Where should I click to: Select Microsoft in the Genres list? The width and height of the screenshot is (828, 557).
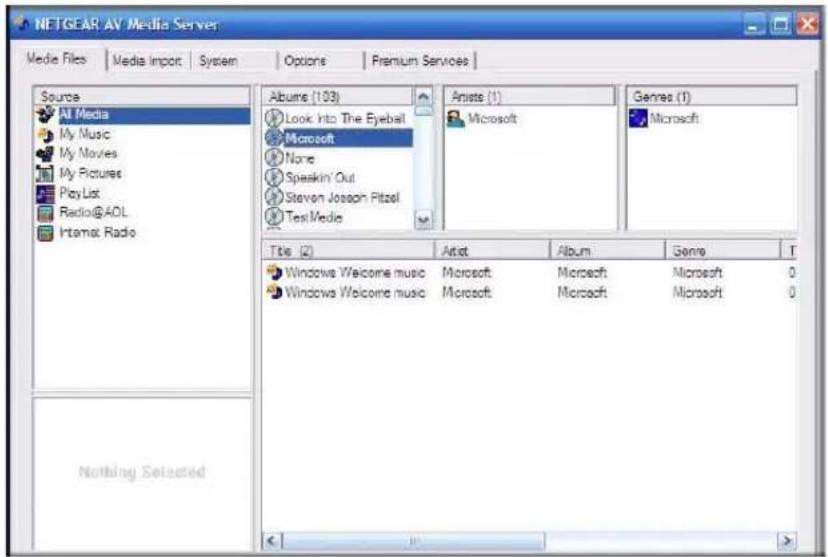674,118
